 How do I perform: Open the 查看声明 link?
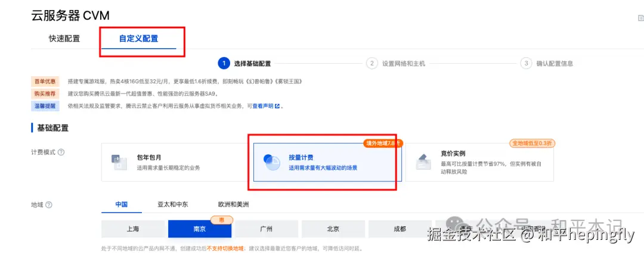[263, 106]
